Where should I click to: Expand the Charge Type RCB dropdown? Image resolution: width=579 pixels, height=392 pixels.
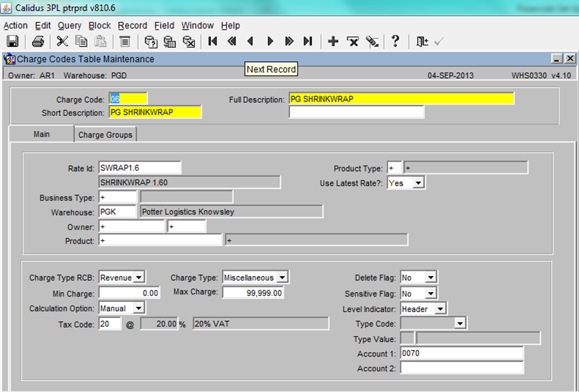139,277
